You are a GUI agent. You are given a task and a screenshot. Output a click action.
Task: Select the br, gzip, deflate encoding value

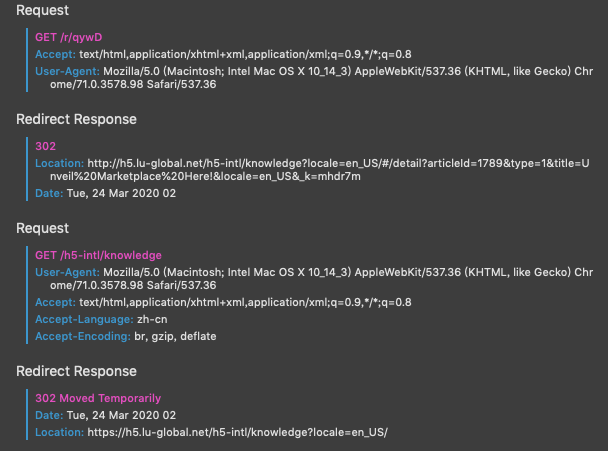175,336
